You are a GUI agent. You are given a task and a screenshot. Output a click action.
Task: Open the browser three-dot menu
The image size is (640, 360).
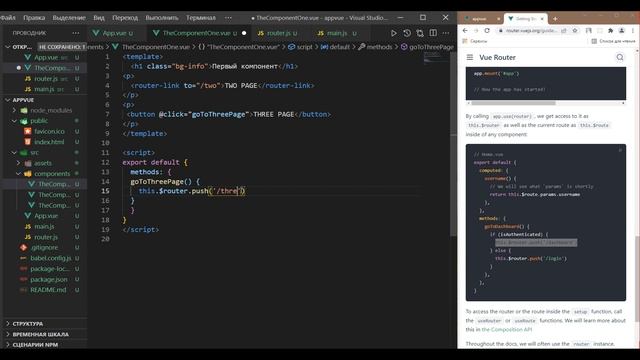tap(633, 31)
